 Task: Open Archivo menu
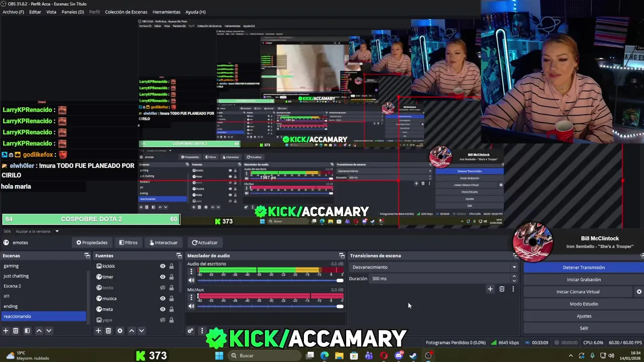[x=13, y=12]
